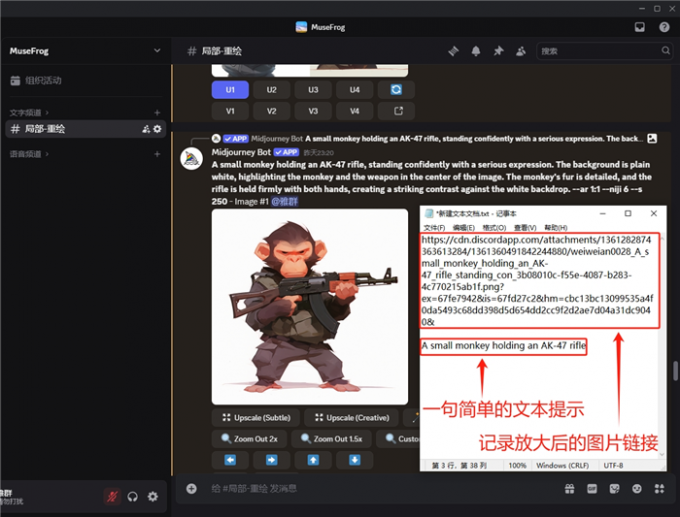
Task: Click the search magnifier icon
Action: pos(666,51)
